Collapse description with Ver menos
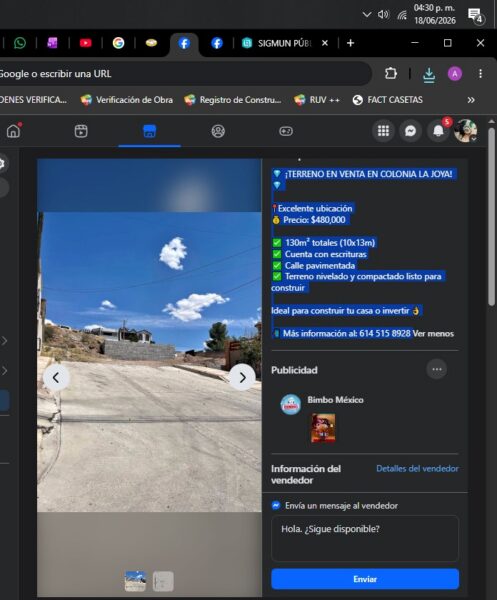Image resolution: width=497 pixels, height=600 pixels. click(x=433, y=333)
